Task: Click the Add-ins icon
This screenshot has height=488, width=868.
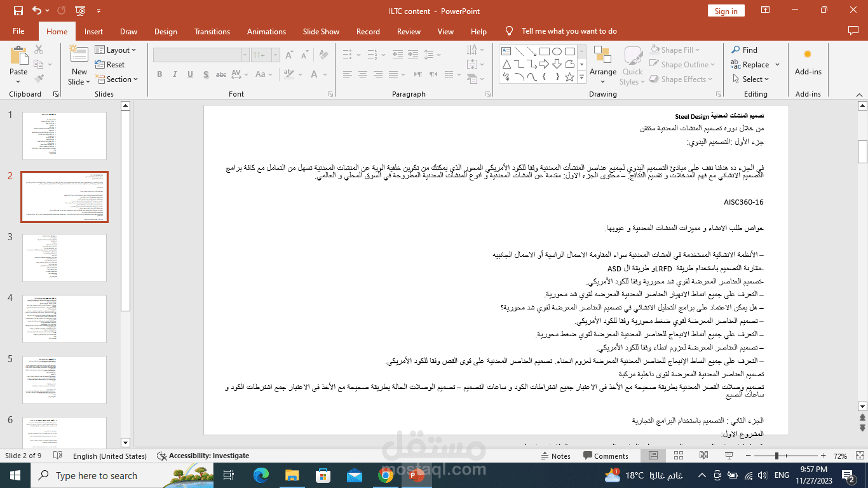Action: click(x=808, y=61)
